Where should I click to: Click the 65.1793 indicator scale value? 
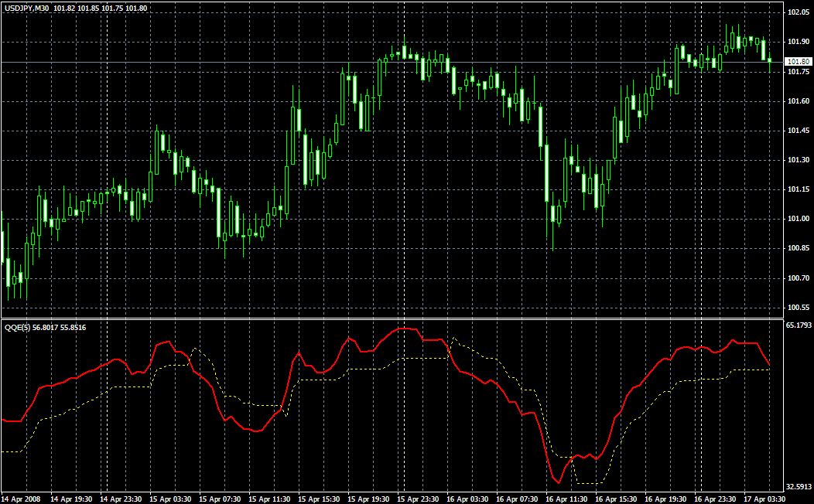799,325
